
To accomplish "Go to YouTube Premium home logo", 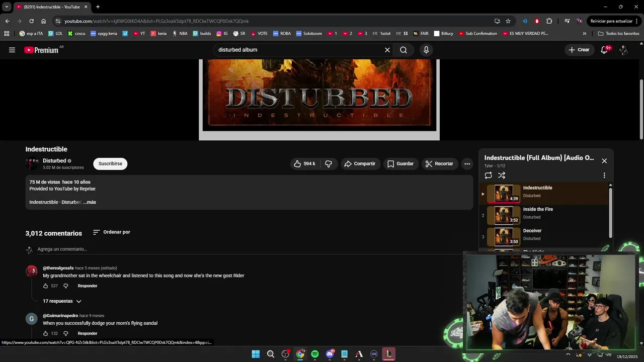I will click(x=41, y=50).
